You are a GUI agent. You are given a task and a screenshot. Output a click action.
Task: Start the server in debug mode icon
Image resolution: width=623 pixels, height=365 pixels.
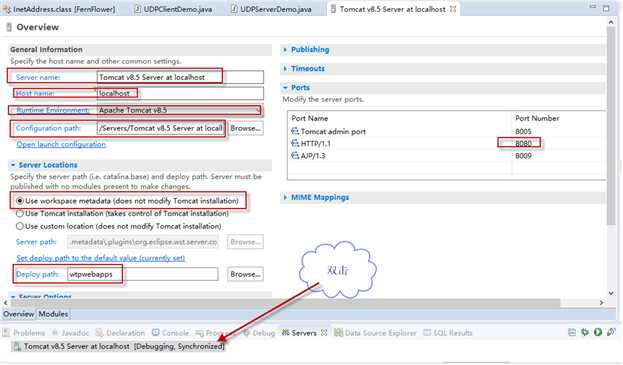(x=585, y=332)
